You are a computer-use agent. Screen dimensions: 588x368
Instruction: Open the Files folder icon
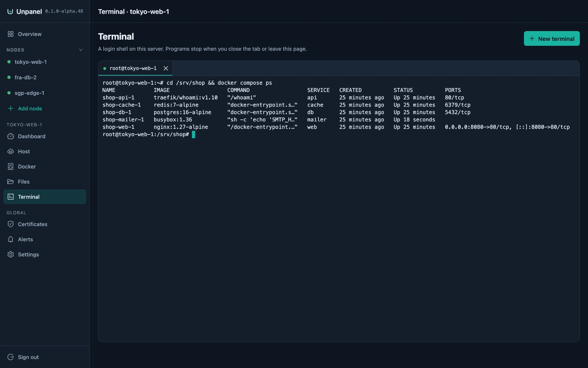pyautogui.click(x=10, y=182)
